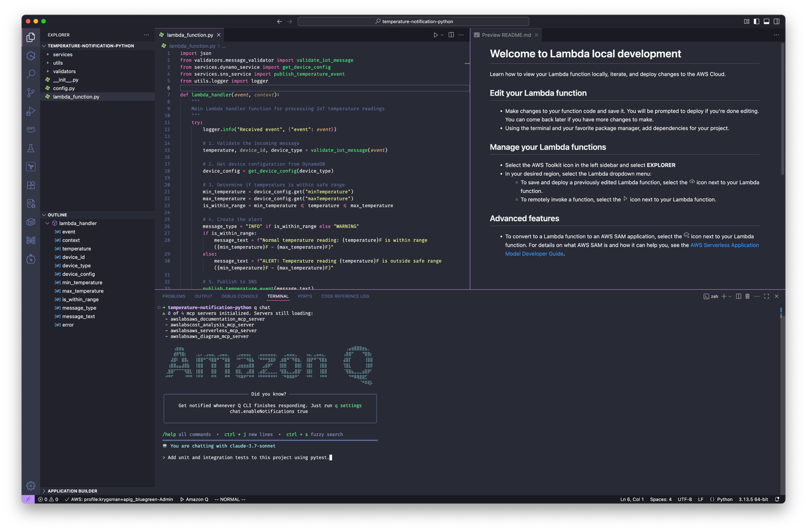Switch to the PROBLEMS panel tab

pyautogui.click(x=174, y=297)
